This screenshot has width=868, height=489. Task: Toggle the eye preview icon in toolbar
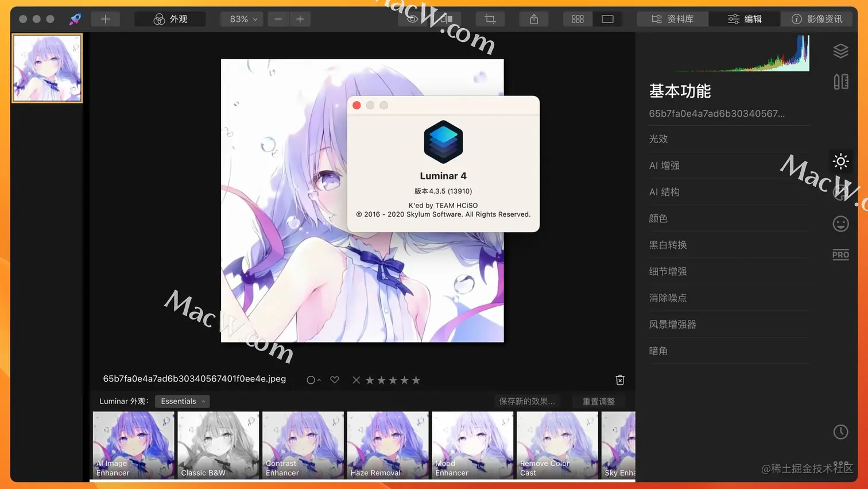[413, 19]
